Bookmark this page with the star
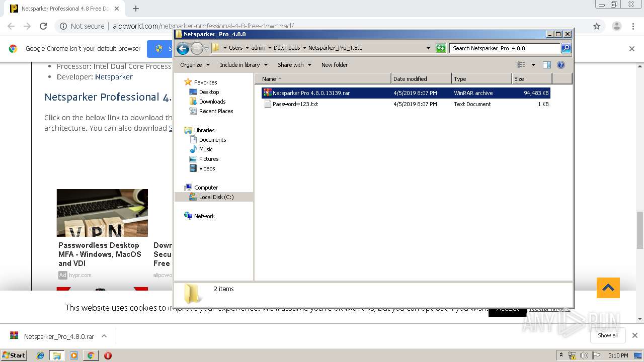Image resolution: width=644 pixels, height=362 pixels. point(597,26)
